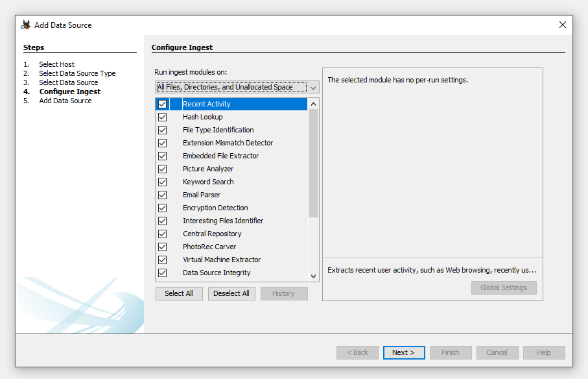This screenshot has height=379, width=588.
Task: Select the Recent Activity module row
Action: click(x=231, y=104)
